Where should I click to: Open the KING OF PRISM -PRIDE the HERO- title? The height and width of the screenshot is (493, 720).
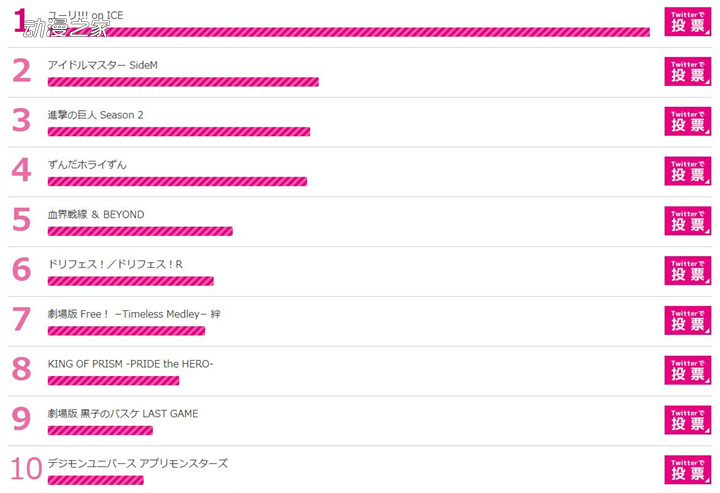(131, 364)
